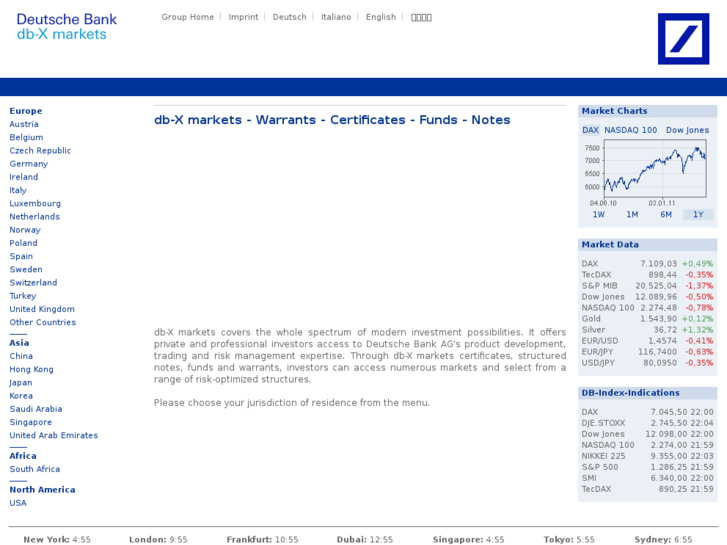Image resolution: width=727 pixels, height=545 pixels.
Task: Select Japan under Asia
Action: (x=21, y=383)
